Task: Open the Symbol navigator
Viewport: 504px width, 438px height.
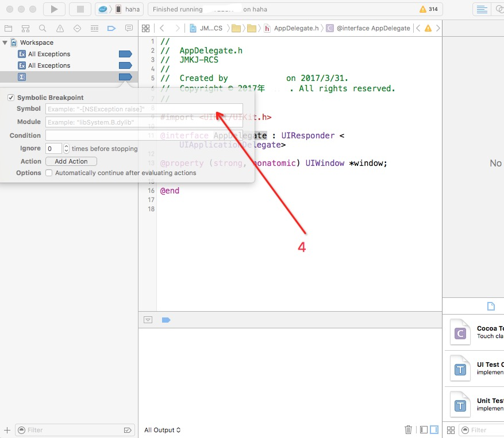Action: point(25,28)
